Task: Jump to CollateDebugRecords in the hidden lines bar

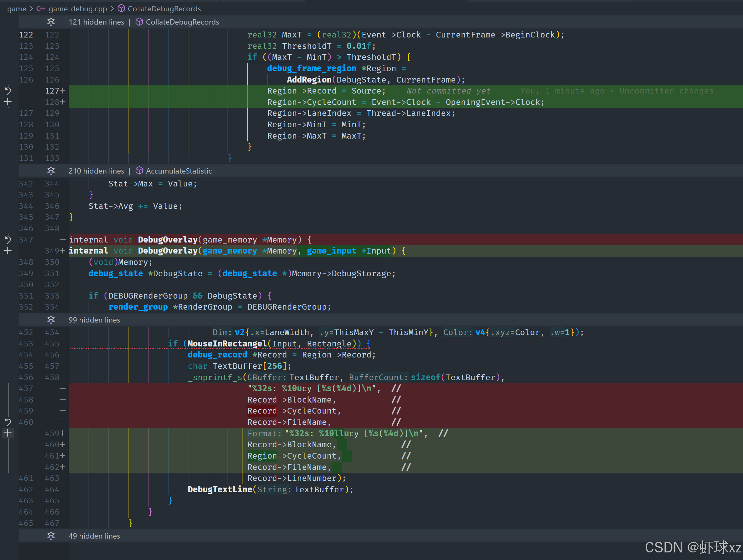Action: pos(182,22)
